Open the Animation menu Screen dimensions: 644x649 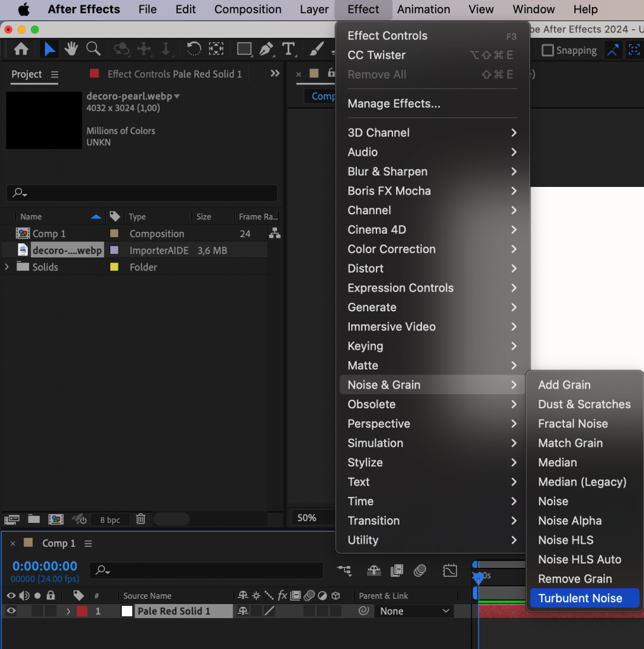click(x=423, y=10)
